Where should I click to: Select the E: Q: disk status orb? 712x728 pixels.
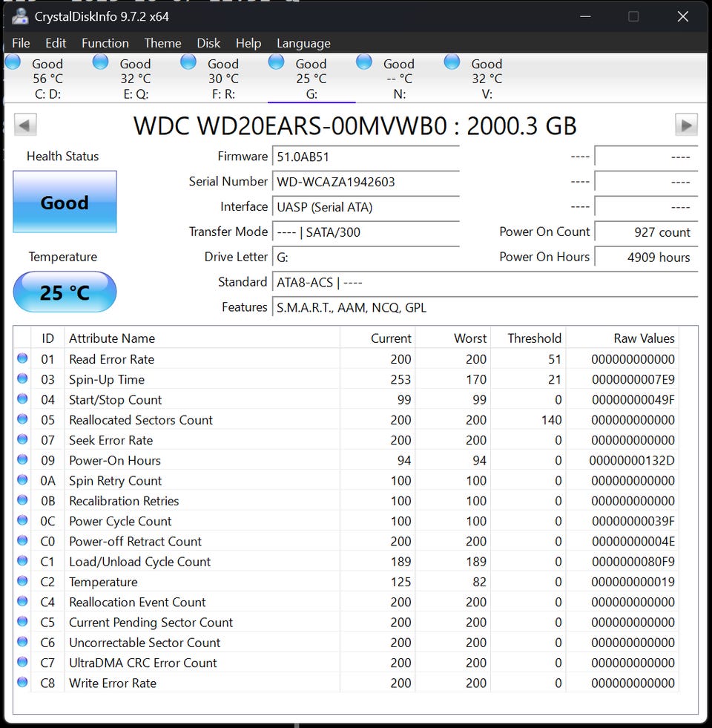point(101,62)
